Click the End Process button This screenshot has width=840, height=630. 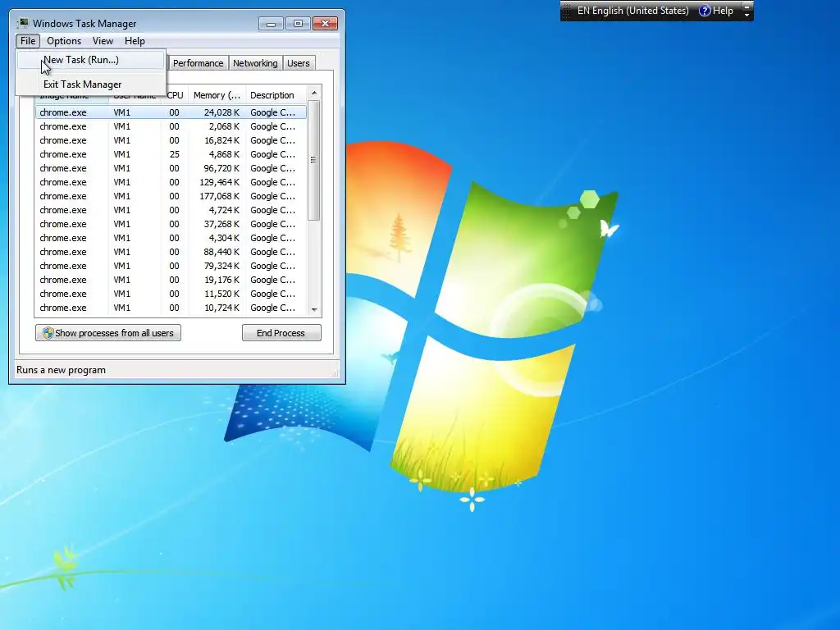click(x=281, y=333)
